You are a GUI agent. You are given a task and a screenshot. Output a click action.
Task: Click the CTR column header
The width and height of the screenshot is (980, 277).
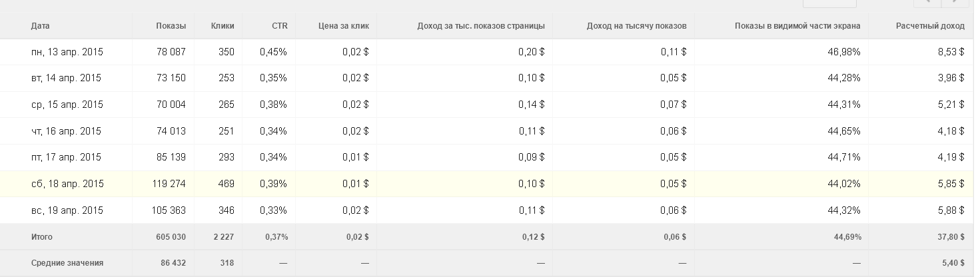click(279, 26)
